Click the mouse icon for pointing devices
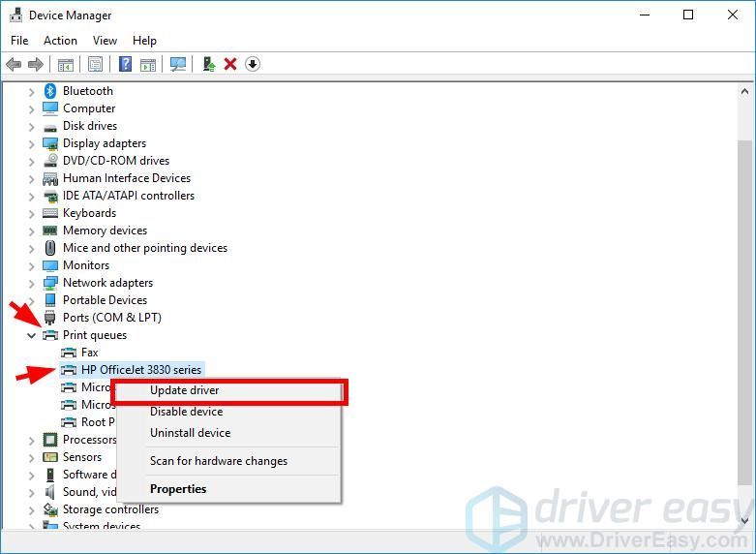This screenshot has height=554, width=756. click(x=50, y=248)
